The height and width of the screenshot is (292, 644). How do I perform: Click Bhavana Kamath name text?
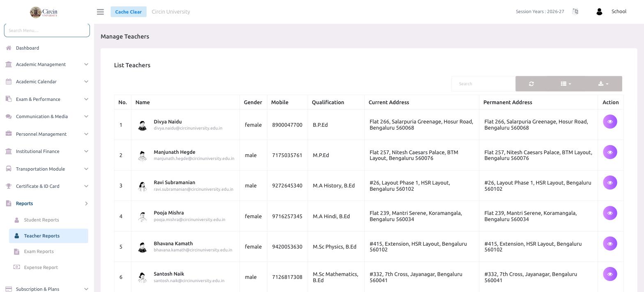(x=173, y=244)
